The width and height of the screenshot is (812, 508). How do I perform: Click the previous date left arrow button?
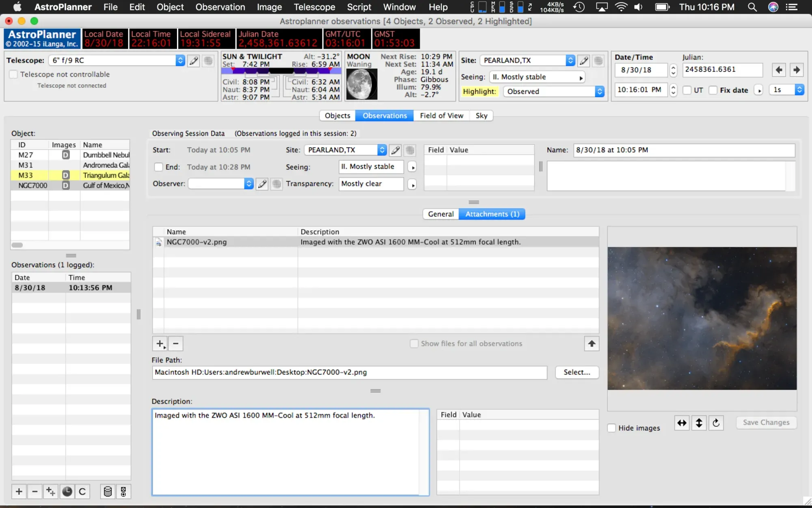coord(779,70)
